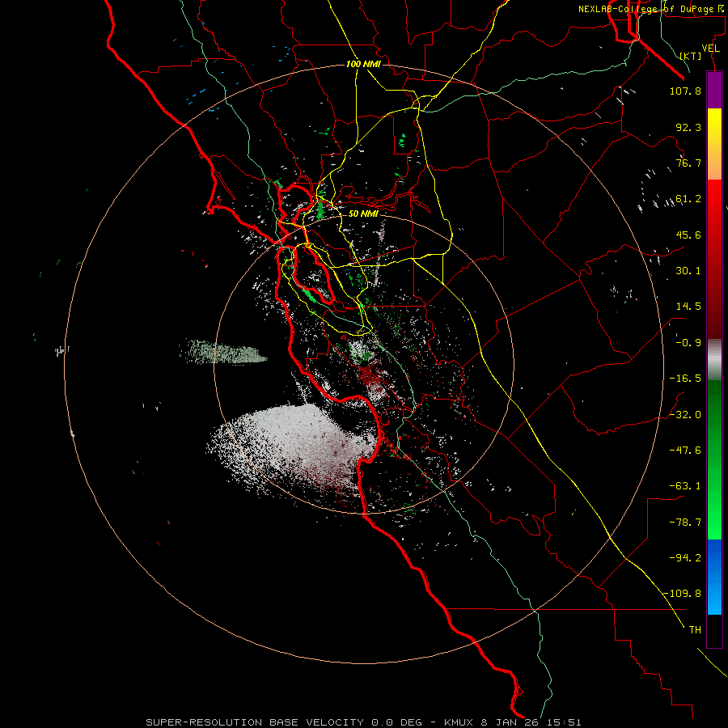Click the blue segment of the velocity color bar

(714, 577)
